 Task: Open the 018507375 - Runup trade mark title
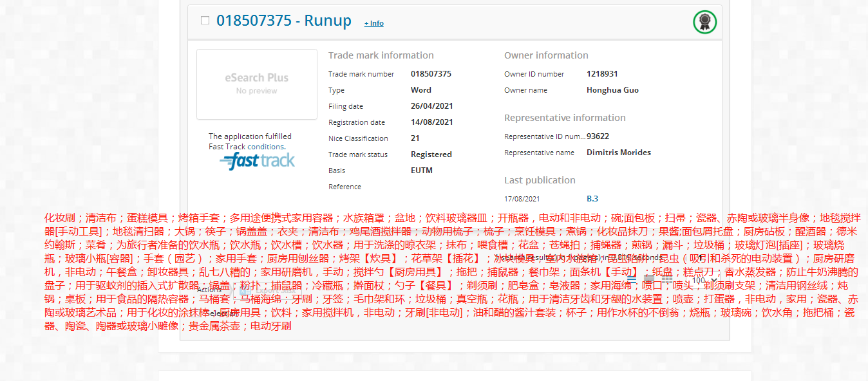tap(283, 21)
